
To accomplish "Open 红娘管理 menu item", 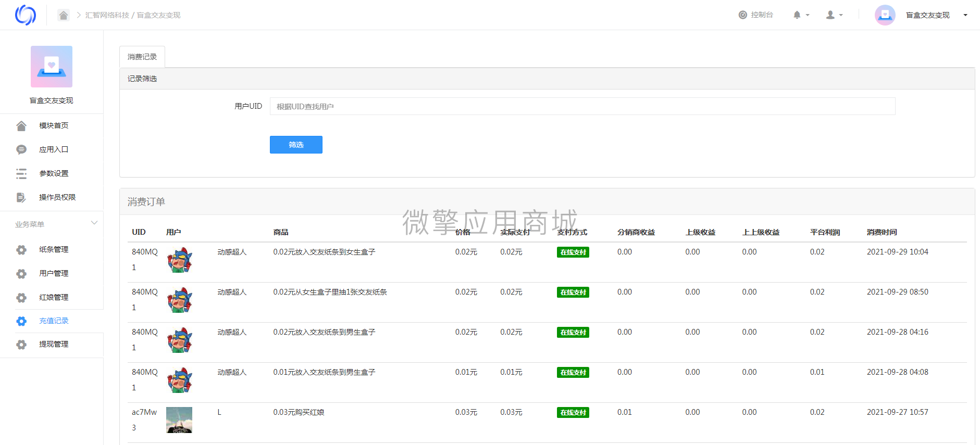I will pyautogui.click(x=54, y=297).
